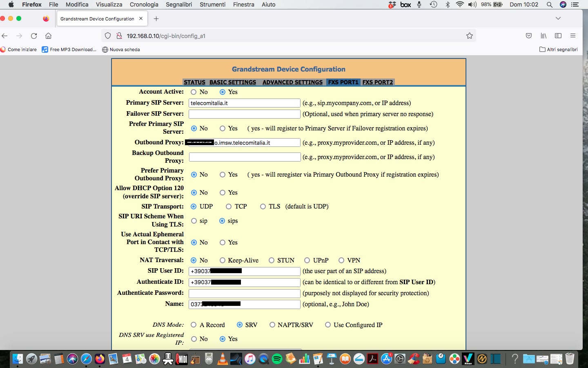Bookmark this page with the star icon
This screenshot has height=368, width=588.
click(470, 36)
